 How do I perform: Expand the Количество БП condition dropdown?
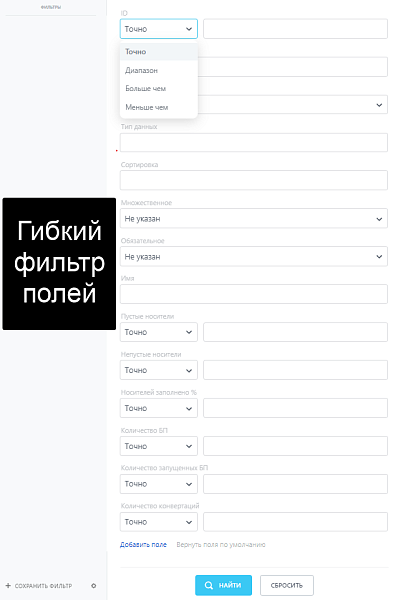tap(159, 446)
